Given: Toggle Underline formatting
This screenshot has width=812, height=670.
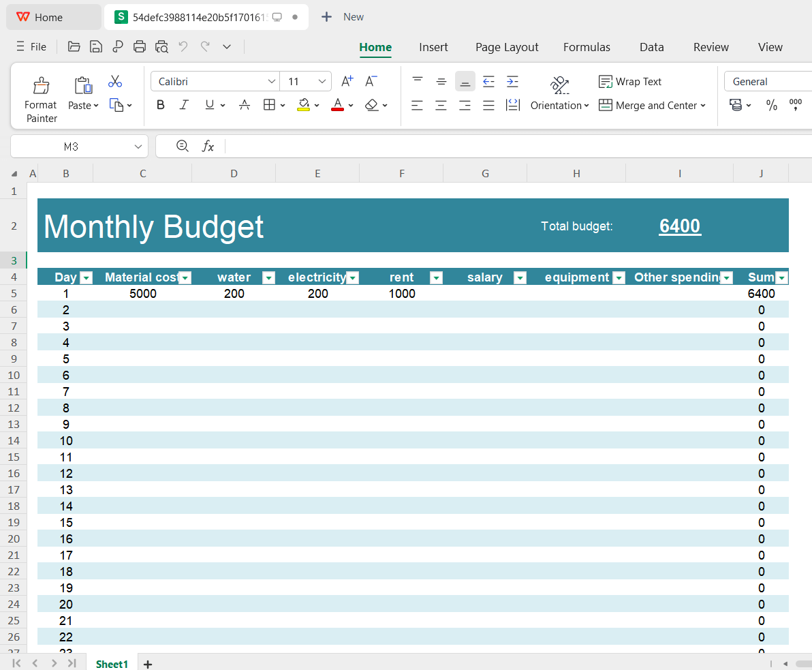Looking at the screenshot, I should (x=209, y=105).
